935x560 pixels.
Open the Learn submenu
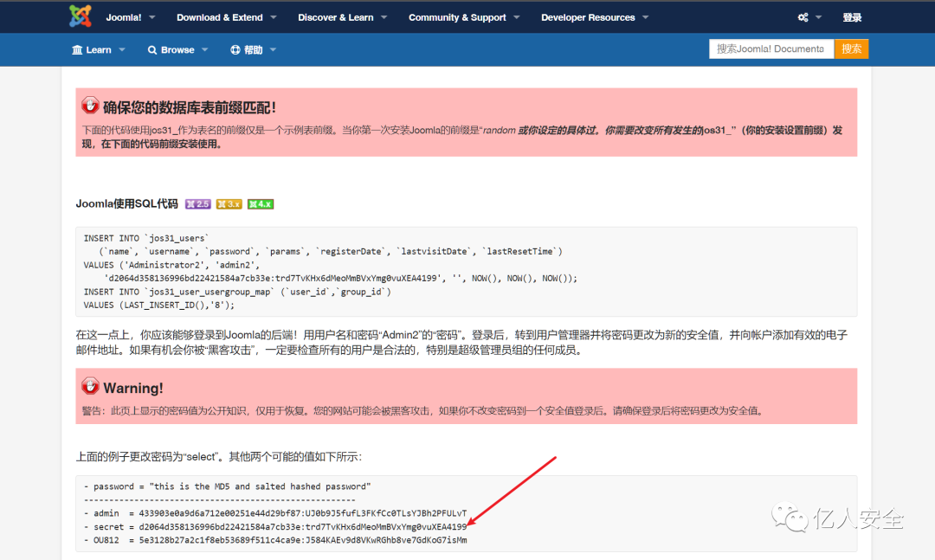99,49
